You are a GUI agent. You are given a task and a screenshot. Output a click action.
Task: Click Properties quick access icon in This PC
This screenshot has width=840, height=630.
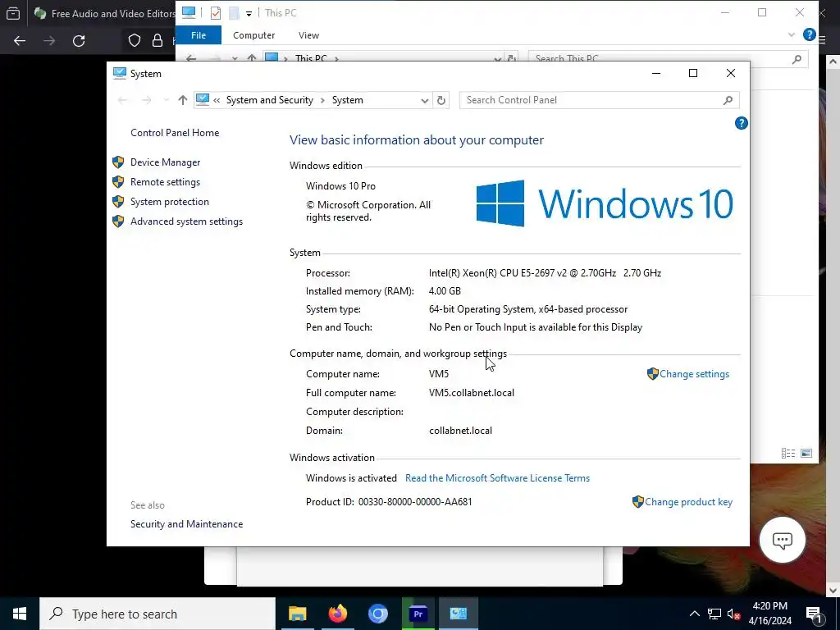216,13
